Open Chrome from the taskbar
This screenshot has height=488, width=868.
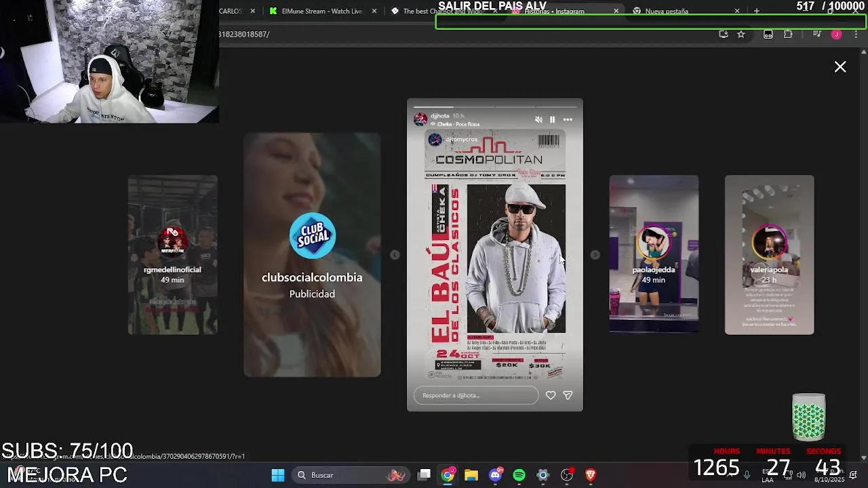coord(448,475)
